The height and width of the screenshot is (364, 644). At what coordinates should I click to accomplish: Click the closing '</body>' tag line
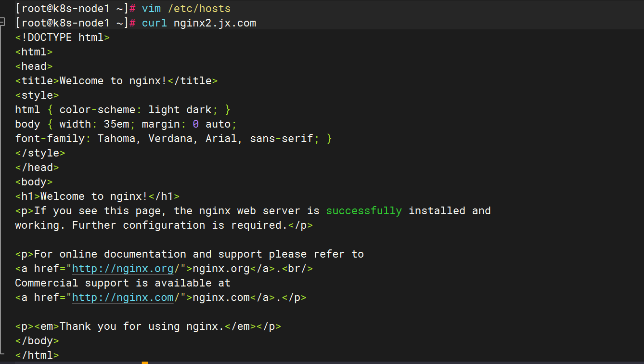pos(37,341)
